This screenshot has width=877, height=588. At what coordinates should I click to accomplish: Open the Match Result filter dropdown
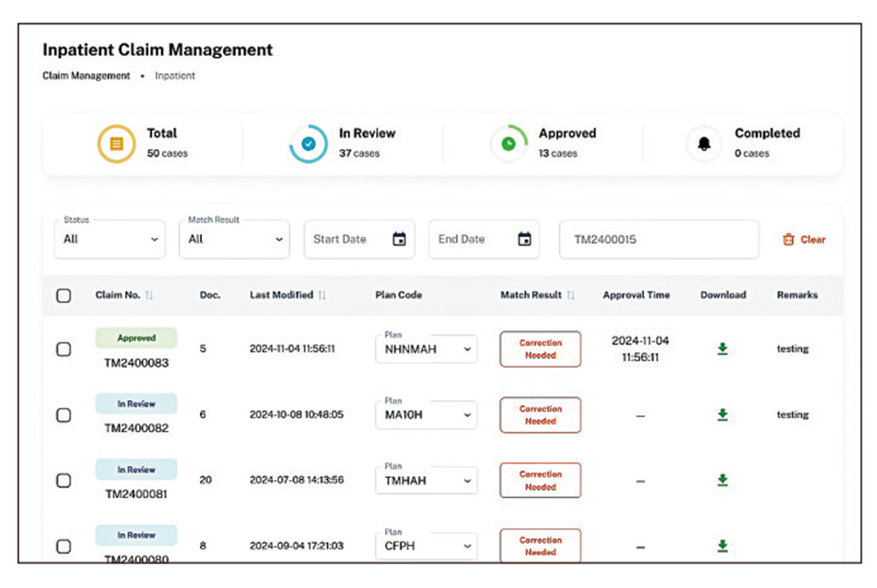234,238
